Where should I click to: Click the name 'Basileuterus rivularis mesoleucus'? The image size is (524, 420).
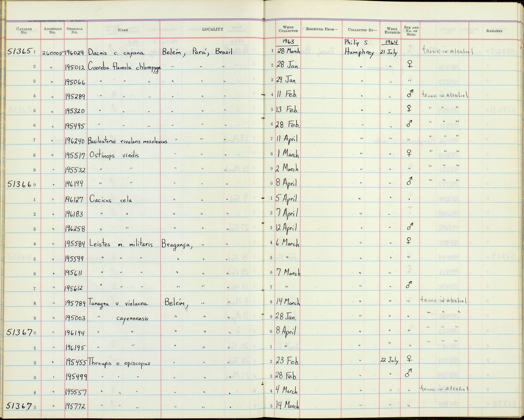click(128, 141)
